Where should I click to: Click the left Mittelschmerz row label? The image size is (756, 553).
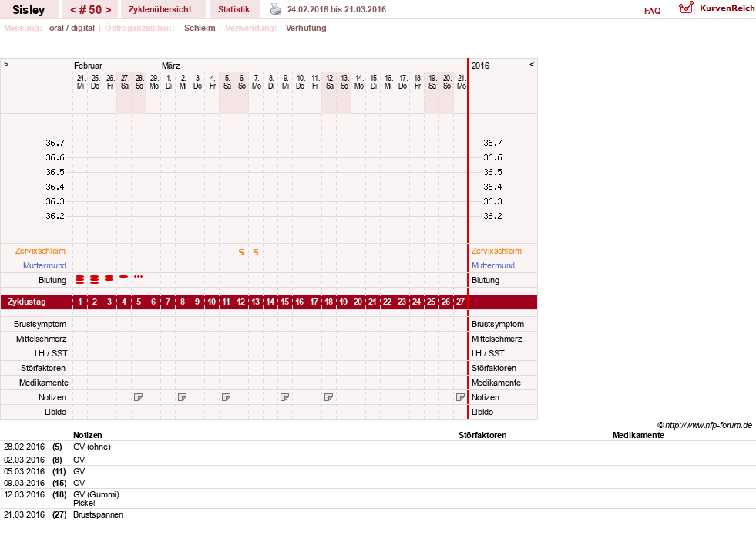point(42,339)
